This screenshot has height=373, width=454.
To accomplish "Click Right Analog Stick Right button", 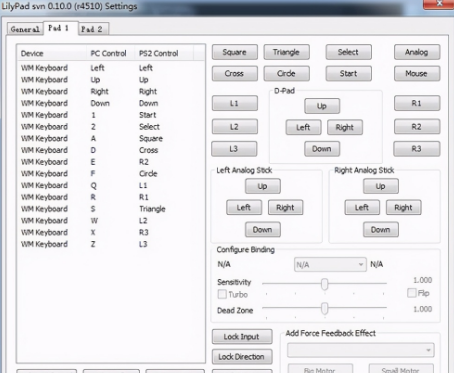I will pos(404,208).
